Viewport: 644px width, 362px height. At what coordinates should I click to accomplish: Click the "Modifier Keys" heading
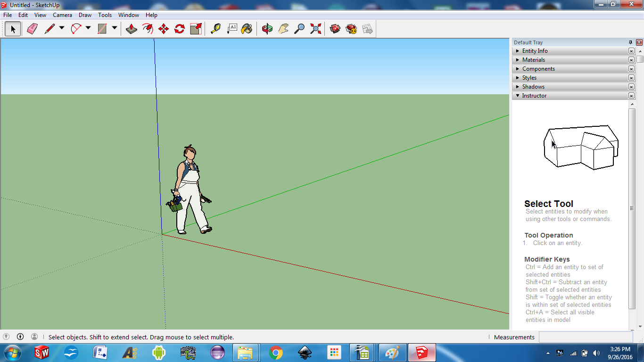[x=547, y=259]
